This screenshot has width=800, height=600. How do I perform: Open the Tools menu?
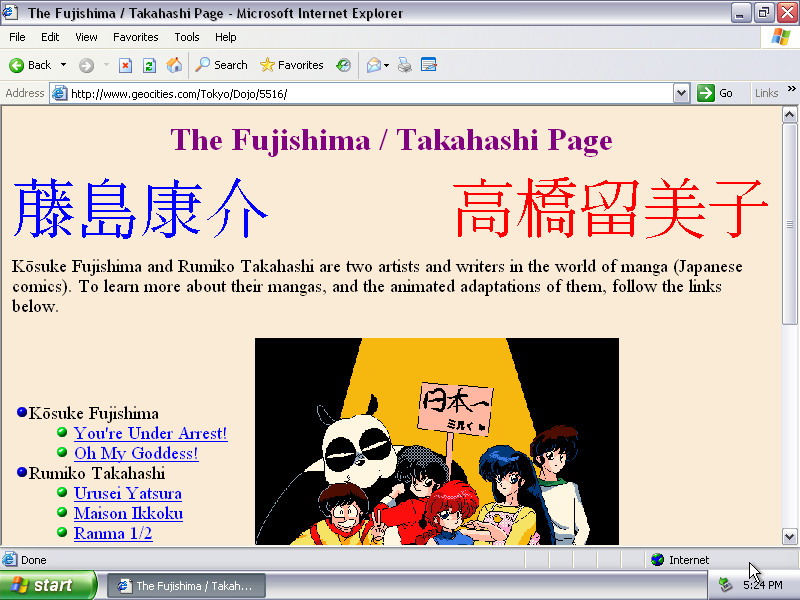coord(187,37)
